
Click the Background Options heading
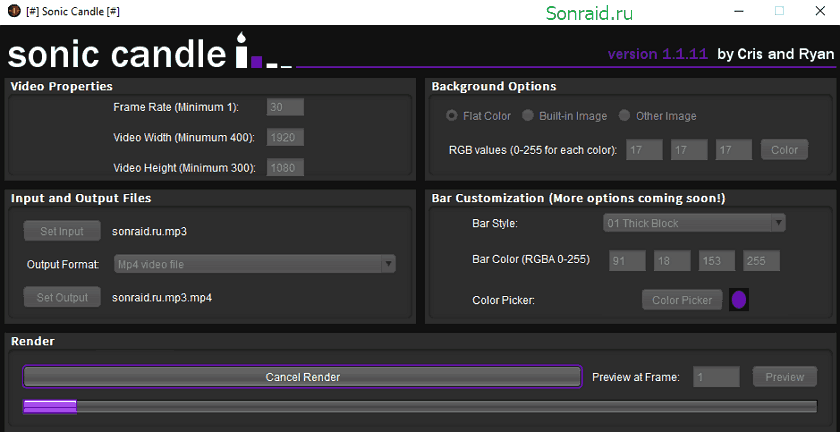(494, 86)
